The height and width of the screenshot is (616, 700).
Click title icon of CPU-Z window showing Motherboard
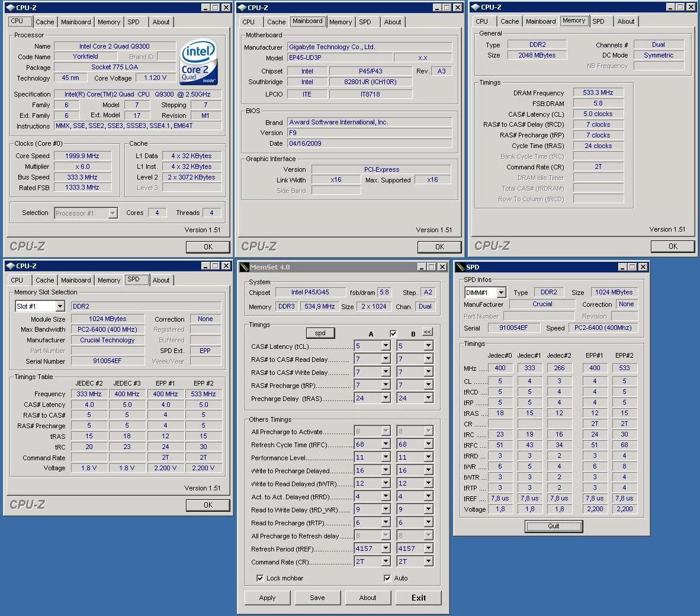tap(242, 8)
